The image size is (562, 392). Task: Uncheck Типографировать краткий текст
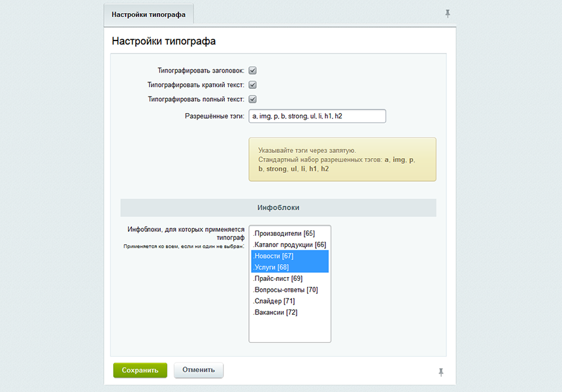click(252, 85)
